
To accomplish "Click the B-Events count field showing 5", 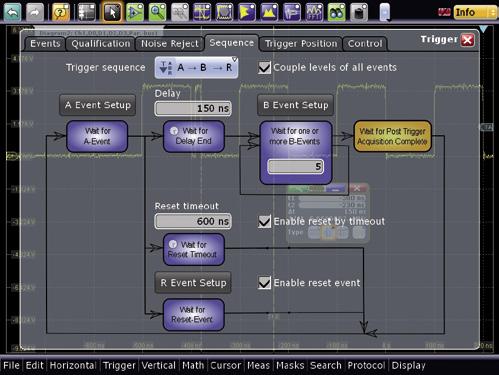I will coord(295,166).
